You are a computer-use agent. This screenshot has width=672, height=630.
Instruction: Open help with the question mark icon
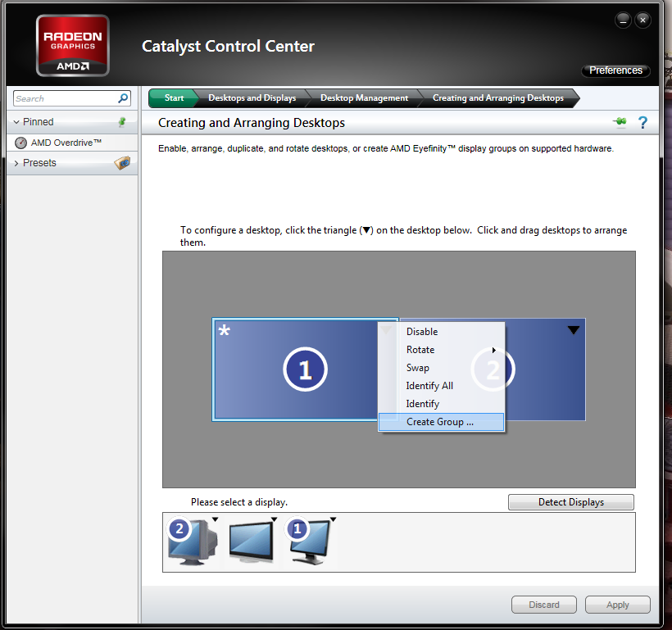642,123
